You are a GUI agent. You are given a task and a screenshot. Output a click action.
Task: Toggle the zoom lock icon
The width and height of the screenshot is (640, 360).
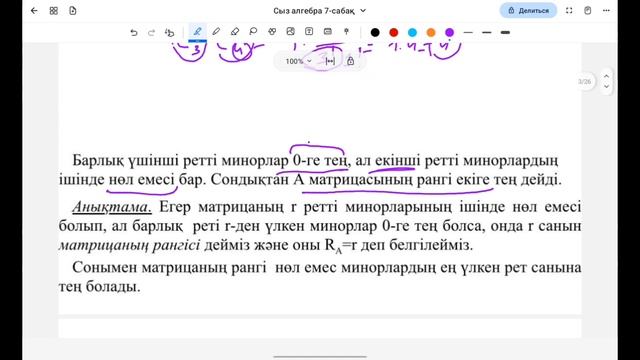[x=350, y=61]
